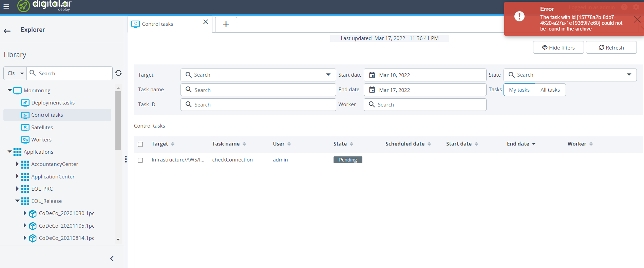Click the Worker search field
Screen dimensions: 644x268
425,104
